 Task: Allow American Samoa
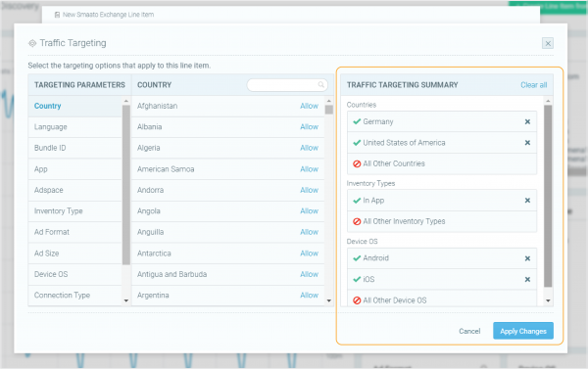coord(309,169)
